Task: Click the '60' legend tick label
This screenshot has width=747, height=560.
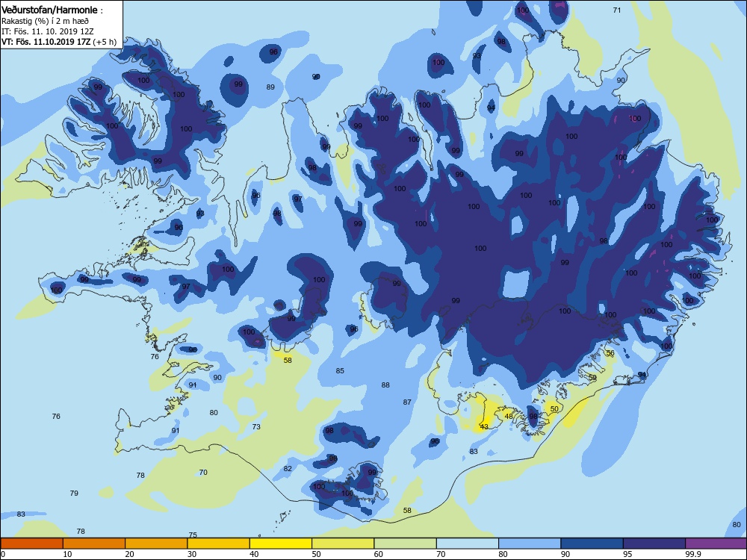Action: tap(379, 554)
